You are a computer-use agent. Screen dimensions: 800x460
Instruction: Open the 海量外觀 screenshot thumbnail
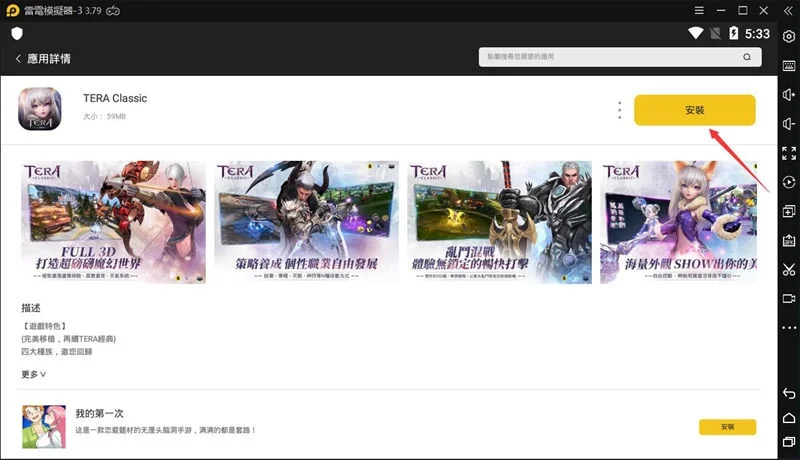[679, 222]
